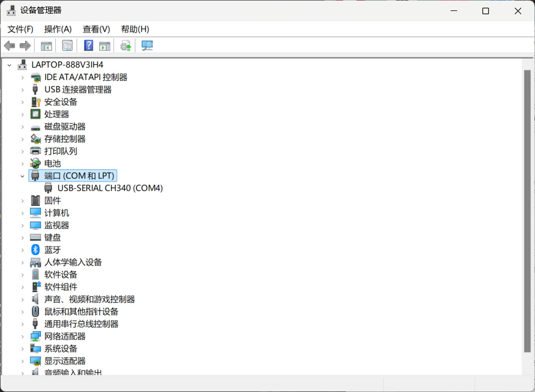Select the 处理器 label

(56, 114)
